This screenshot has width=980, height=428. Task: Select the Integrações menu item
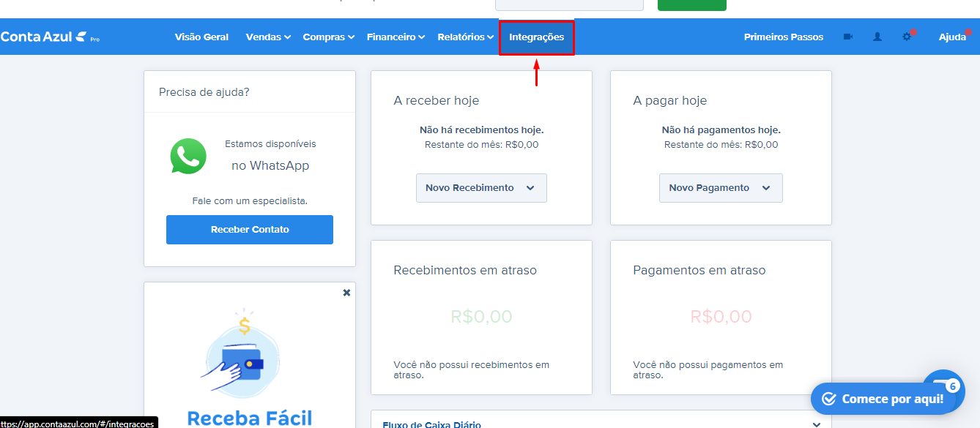536,36
